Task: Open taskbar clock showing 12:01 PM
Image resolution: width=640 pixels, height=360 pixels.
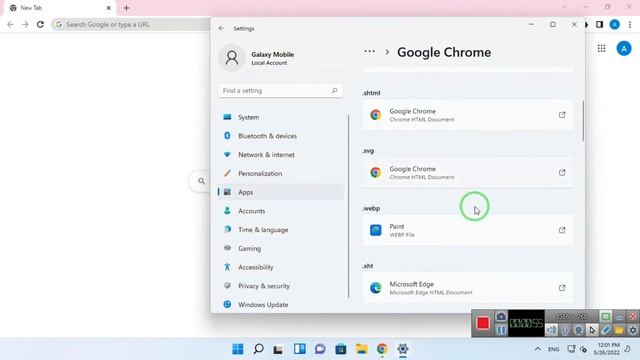Action: (607, 349)
